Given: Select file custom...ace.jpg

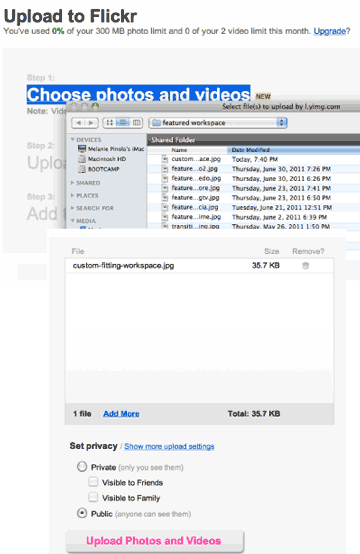Looking at the screenshot, I should click(x=196, y=159).
